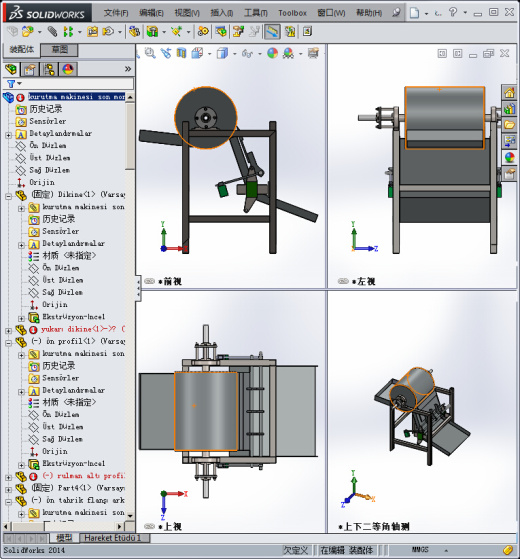Click the Bill of Materials icon
Image resolution: width=520 pixels, height=559 pixels.
pos(221,32)
